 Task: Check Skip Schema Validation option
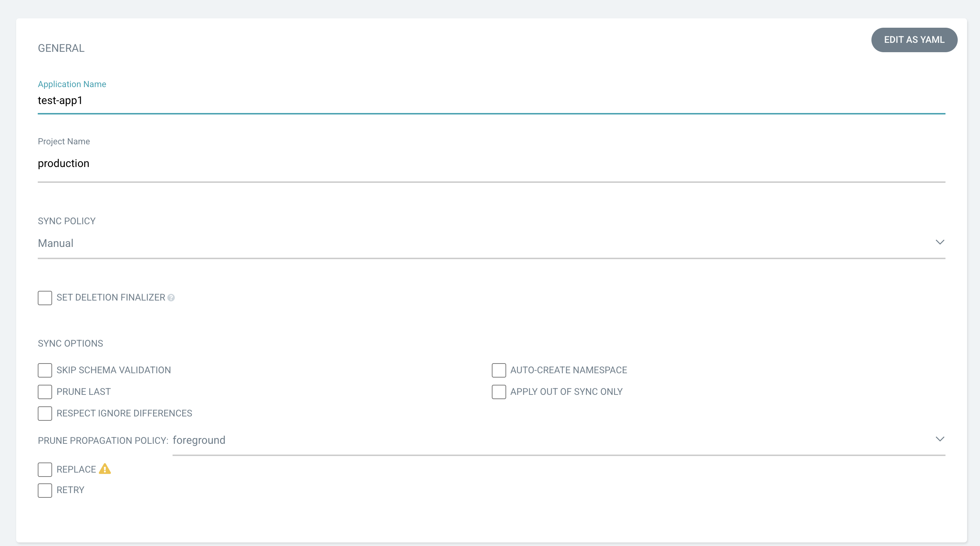pyautogui.click(x=45, y=370)
